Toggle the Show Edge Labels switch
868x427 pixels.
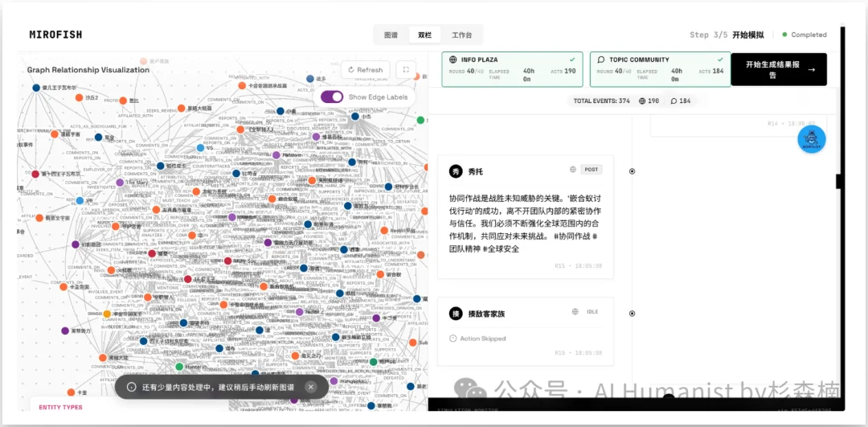coord(332,96)
